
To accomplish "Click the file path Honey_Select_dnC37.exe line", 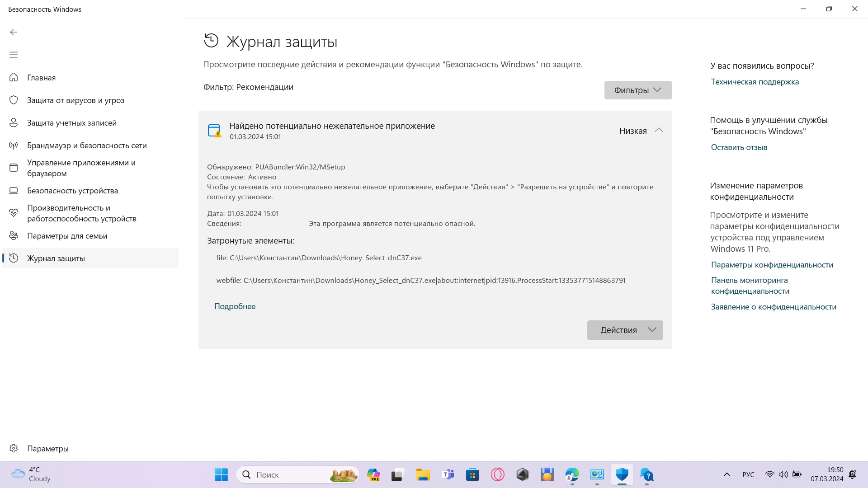I will 319,258.
